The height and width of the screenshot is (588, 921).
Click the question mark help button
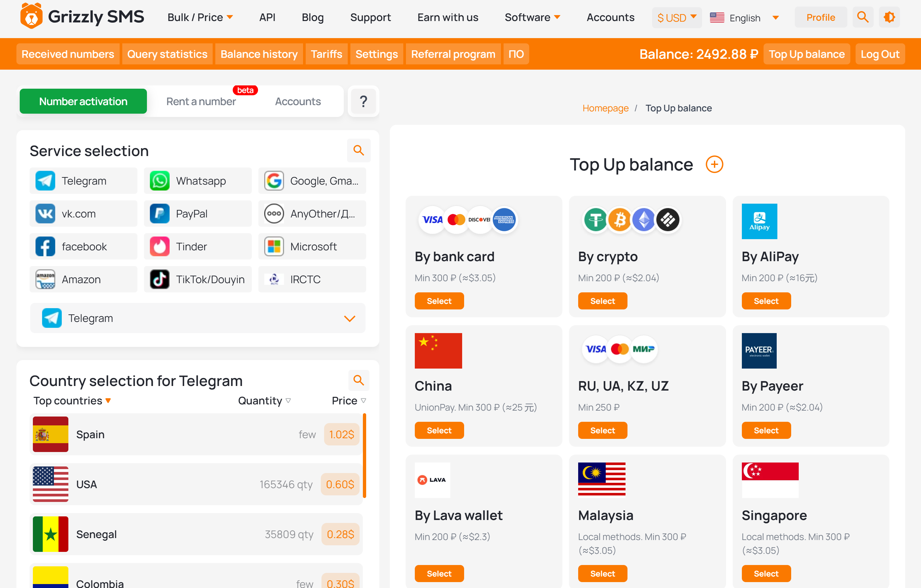(x=363, y=101)
